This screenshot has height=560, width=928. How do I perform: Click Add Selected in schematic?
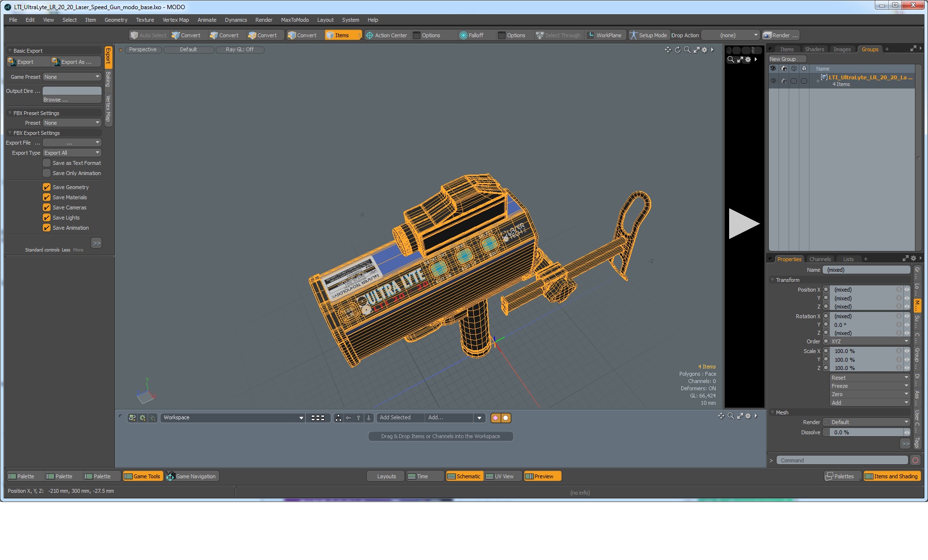(x=400, y=418)
